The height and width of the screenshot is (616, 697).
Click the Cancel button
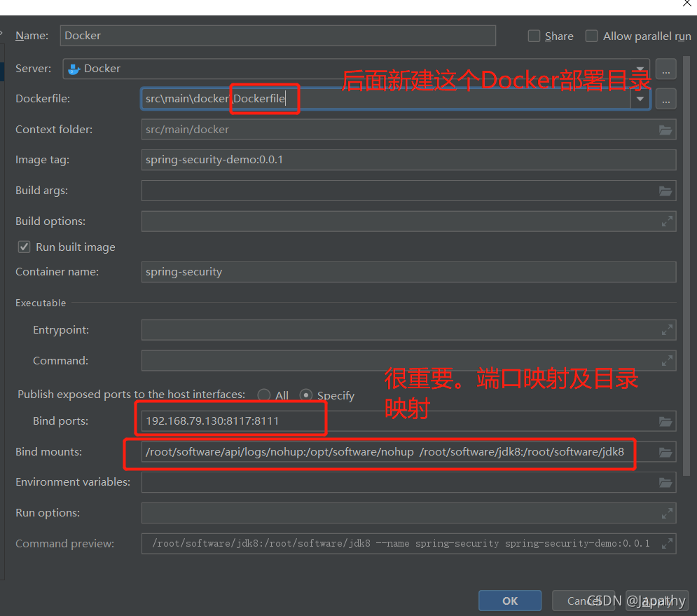[584, 601]
